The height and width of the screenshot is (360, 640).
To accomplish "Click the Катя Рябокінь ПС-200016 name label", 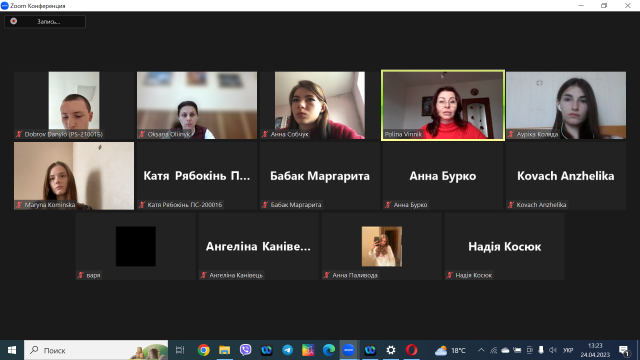I will tap(185, 204).
